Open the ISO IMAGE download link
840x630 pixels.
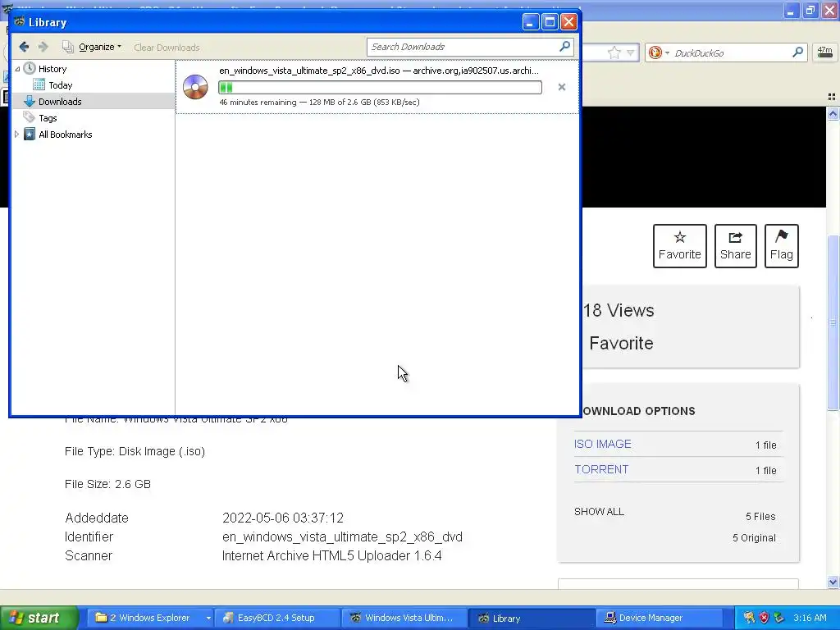602,444
